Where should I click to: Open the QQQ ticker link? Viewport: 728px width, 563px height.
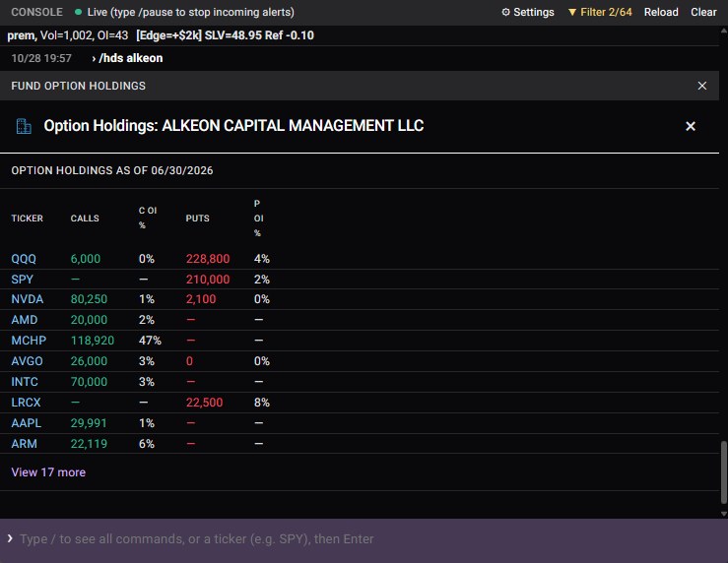[24, 259]
